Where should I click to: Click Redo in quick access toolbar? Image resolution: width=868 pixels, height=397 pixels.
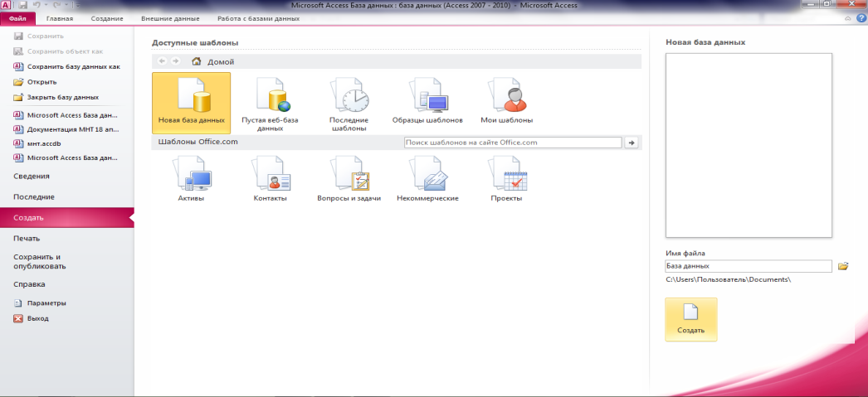tap(56, 5)
